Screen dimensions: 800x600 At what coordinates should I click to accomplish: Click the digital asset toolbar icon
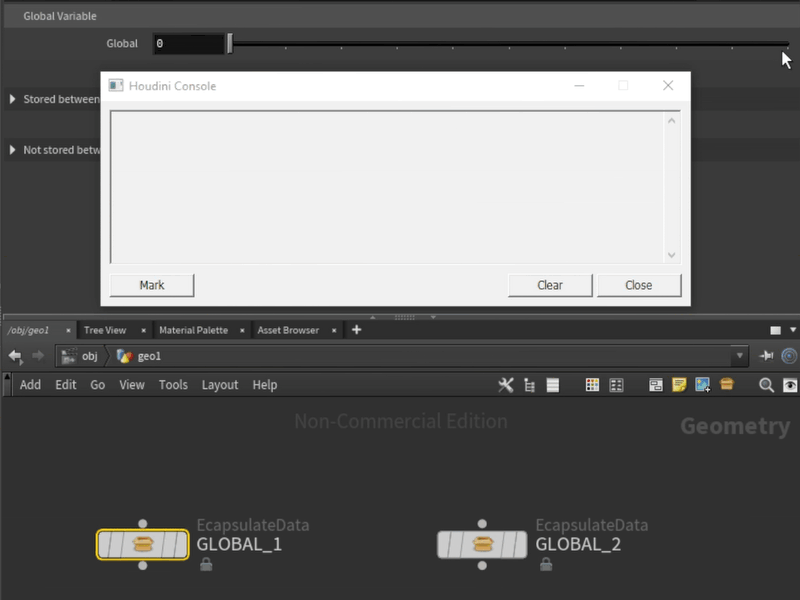727,385
